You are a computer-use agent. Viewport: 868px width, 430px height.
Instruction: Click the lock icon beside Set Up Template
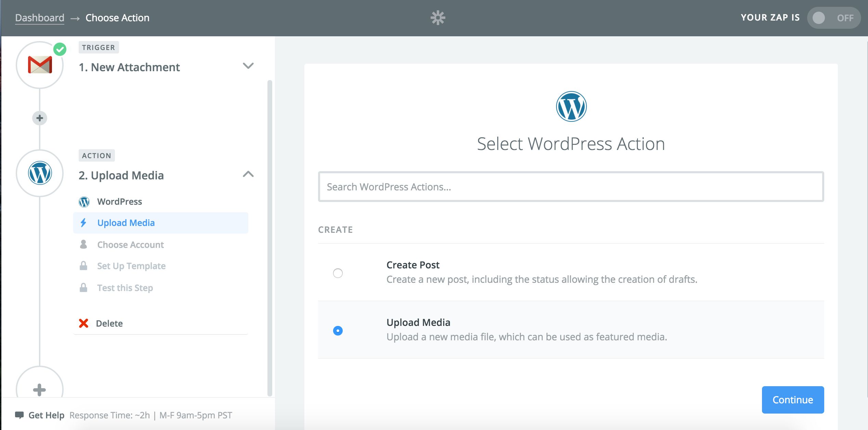point(83,266)
